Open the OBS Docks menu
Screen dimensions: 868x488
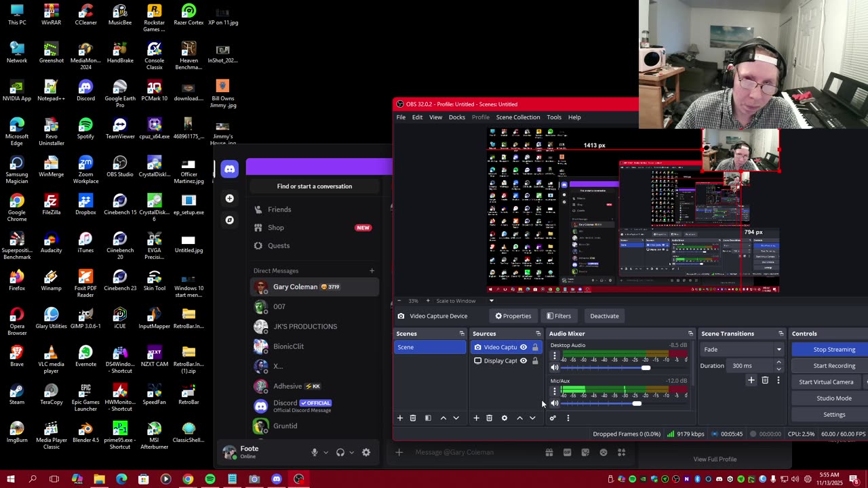tap(457, 117)
